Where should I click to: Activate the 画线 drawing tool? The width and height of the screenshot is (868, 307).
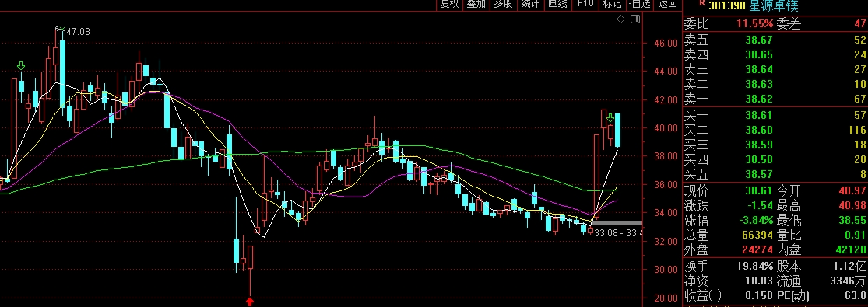point(557,5)
